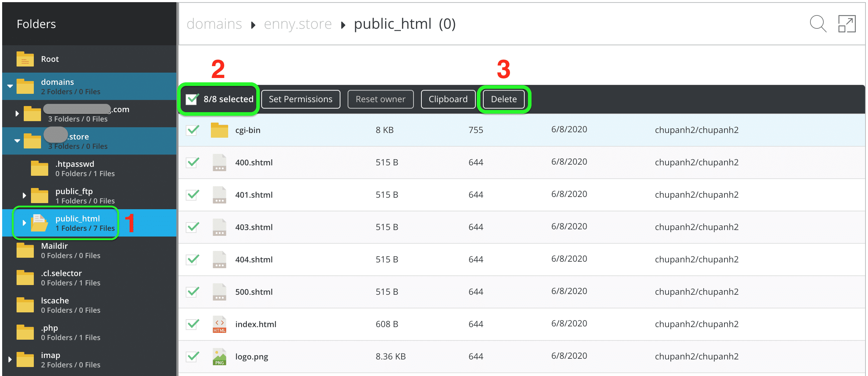Click the Root folder icon
The image size is (868, 376).
pyautogui.click(x=25, y=59)
